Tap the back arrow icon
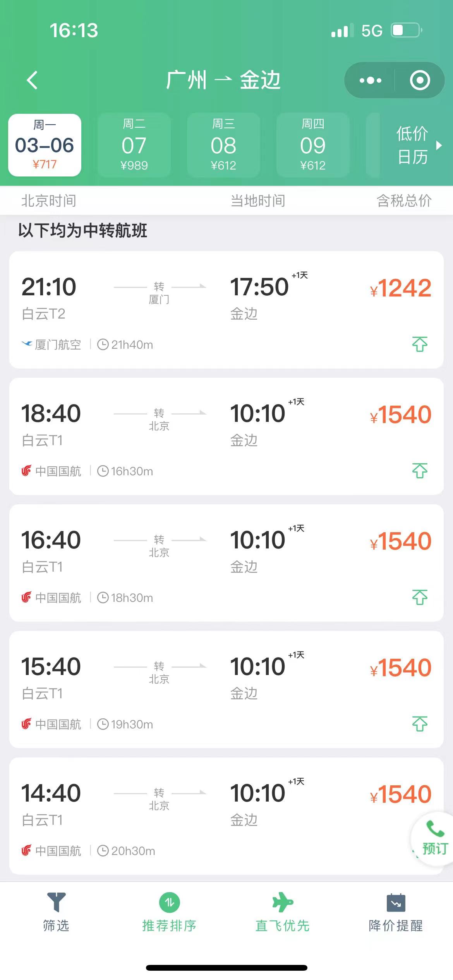This screenshot has height=980, width=453. point(33,80)
